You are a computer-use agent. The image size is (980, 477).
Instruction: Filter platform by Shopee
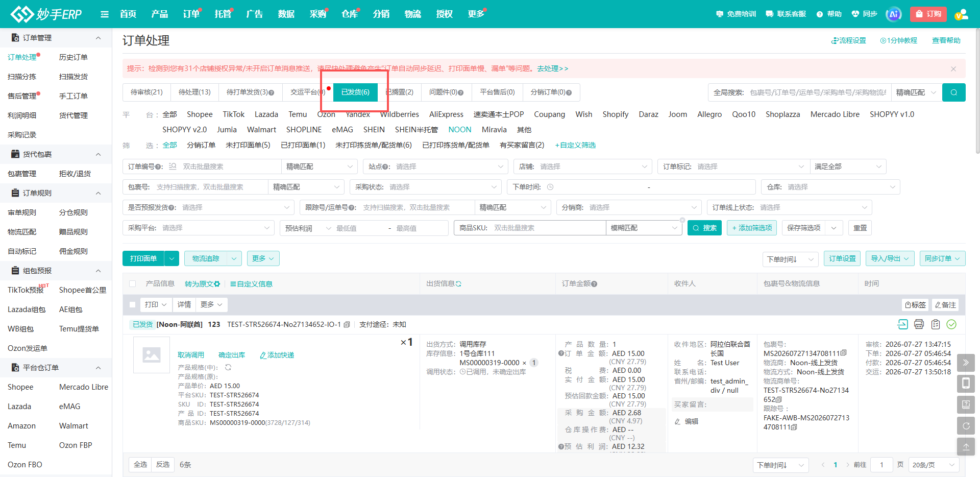(x=200, y=114)
